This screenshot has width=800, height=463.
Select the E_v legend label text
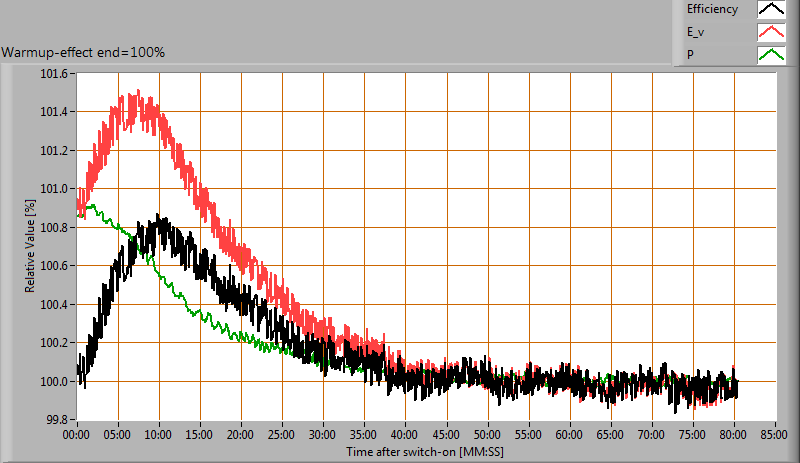tap(696, 33)
